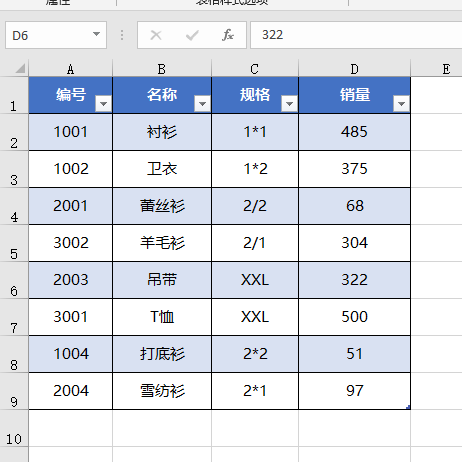Select cell containing 304
The image size is (462, 462).
click(x=355, y=243)
